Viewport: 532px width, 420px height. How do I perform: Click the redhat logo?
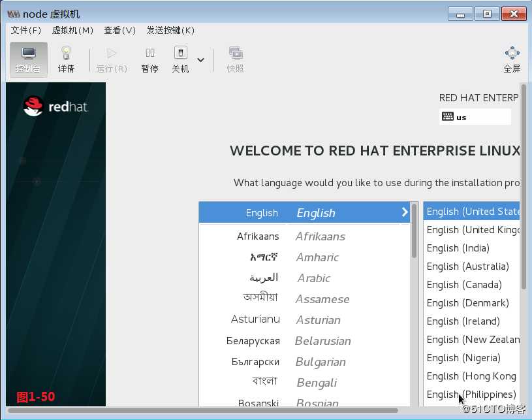pos(55,106)
